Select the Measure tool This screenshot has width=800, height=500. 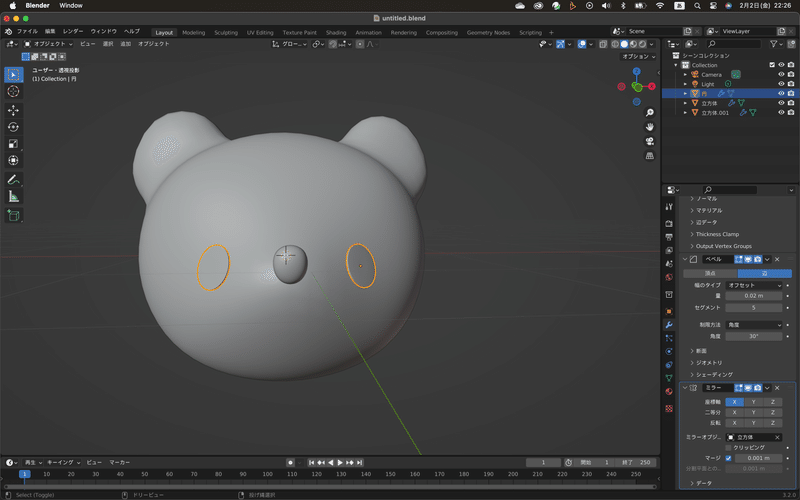14,196
